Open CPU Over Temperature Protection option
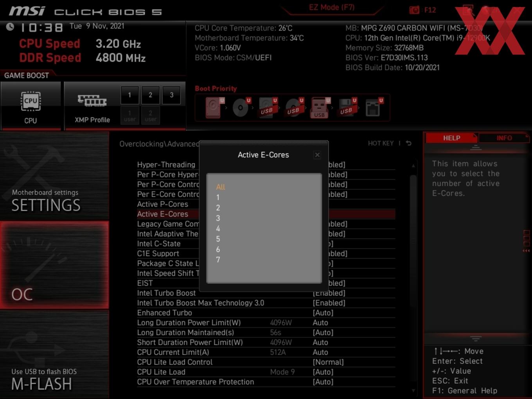 click(323, 382)
